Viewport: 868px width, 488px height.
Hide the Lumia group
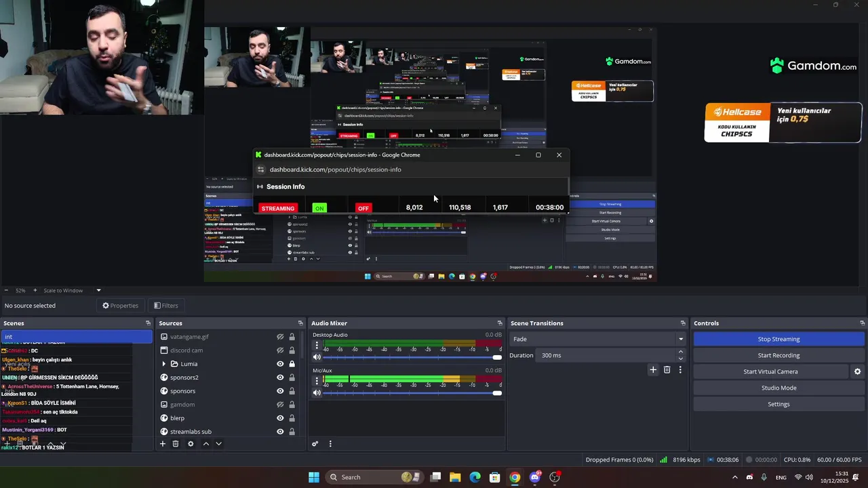[280, 364]
